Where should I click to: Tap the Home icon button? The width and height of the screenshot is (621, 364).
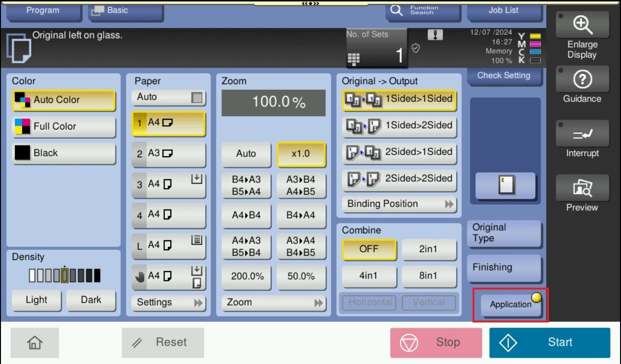click(35, 343)
